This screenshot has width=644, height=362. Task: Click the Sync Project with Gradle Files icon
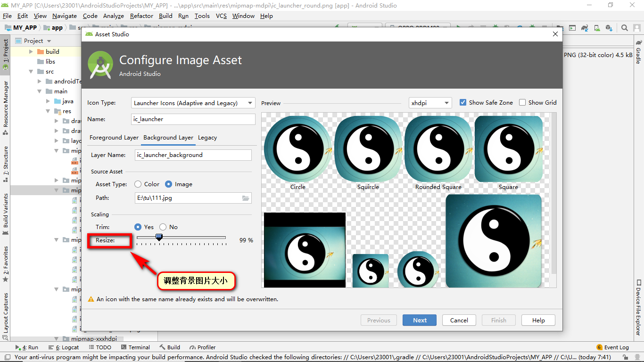(585, 28)
